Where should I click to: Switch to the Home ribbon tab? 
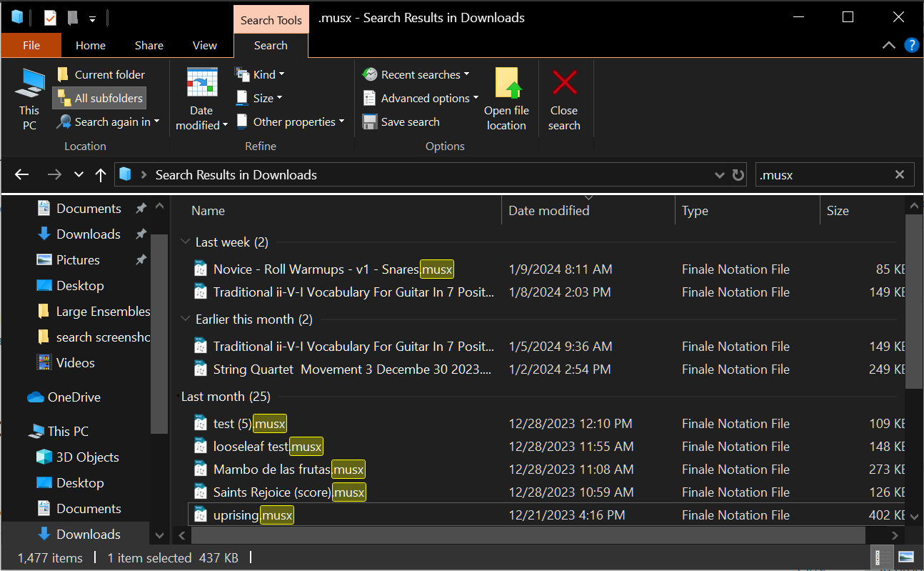pos(91,45)
